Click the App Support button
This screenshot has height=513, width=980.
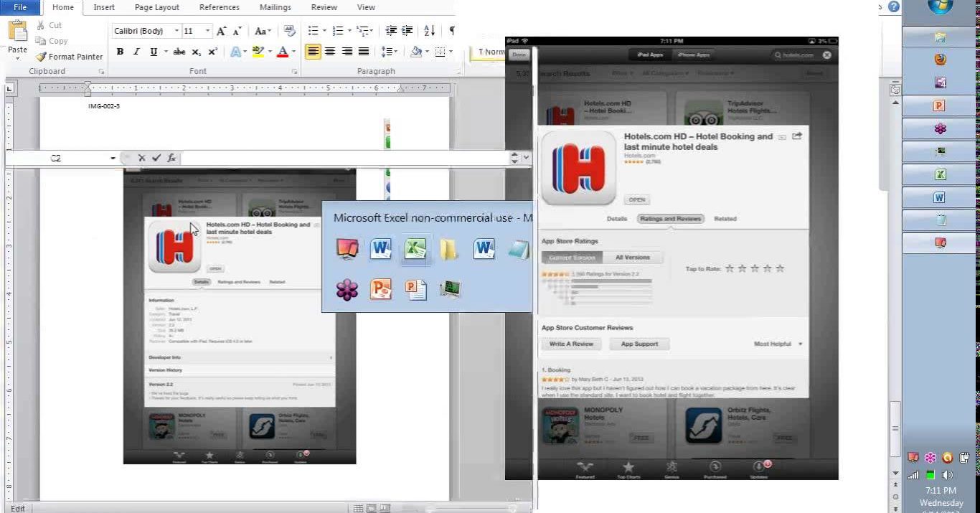tap(639, 344)
